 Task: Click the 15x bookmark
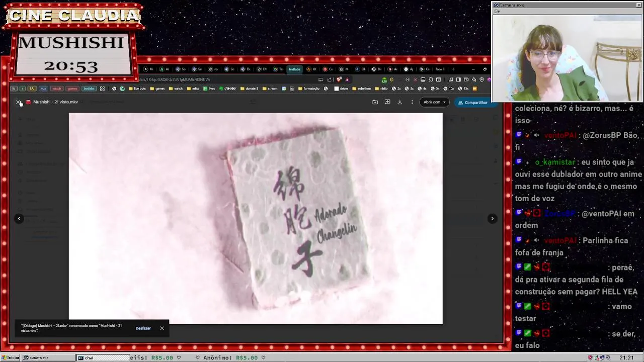click(x=463, y=88)
